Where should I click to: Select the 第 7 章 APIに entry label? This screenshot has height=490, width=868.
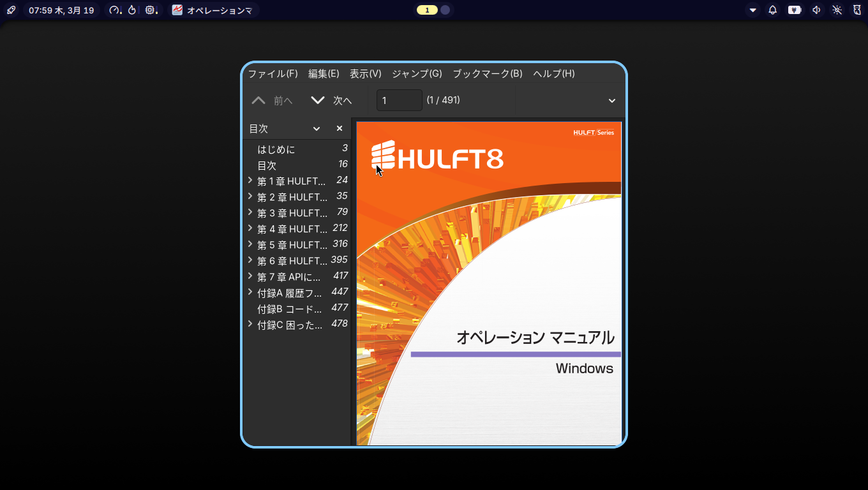289,277
